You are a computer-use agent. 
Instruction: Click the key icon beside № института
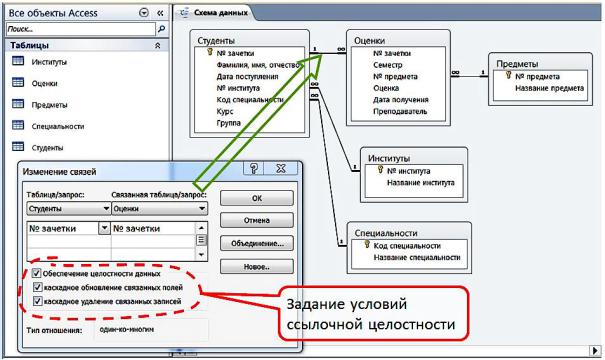click(x=380, y=169)
